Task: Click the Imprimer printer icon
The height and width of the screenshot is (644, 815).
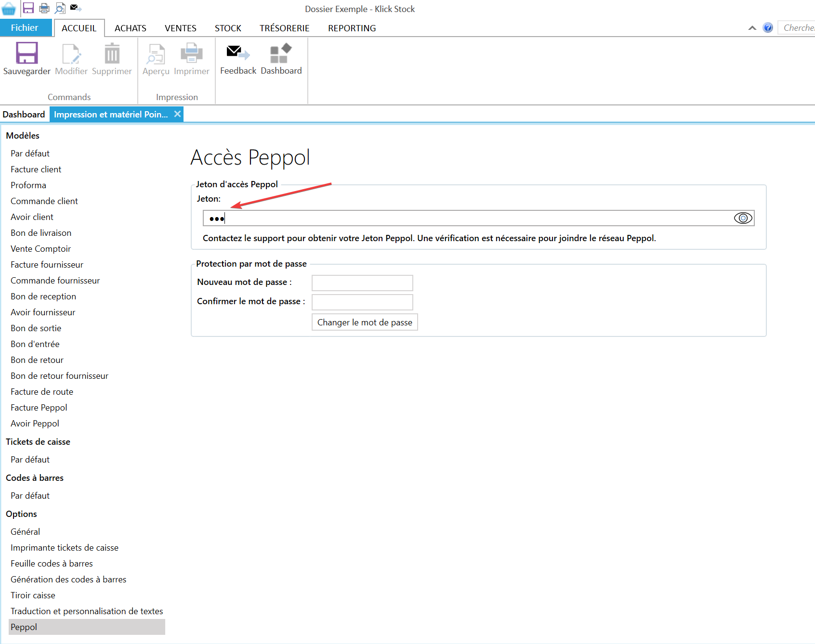Action: click(x=191, y=55)
